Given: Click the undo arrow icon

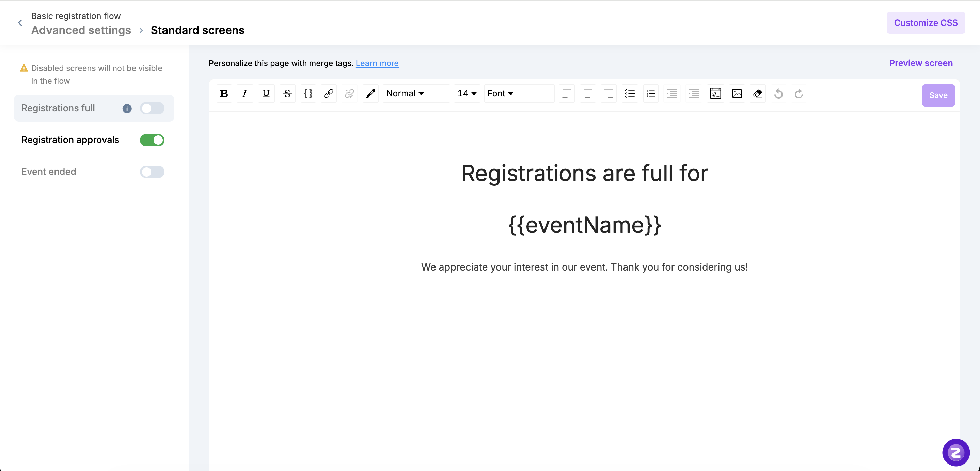Looking at the screenshot, I should tap(778, 94).
